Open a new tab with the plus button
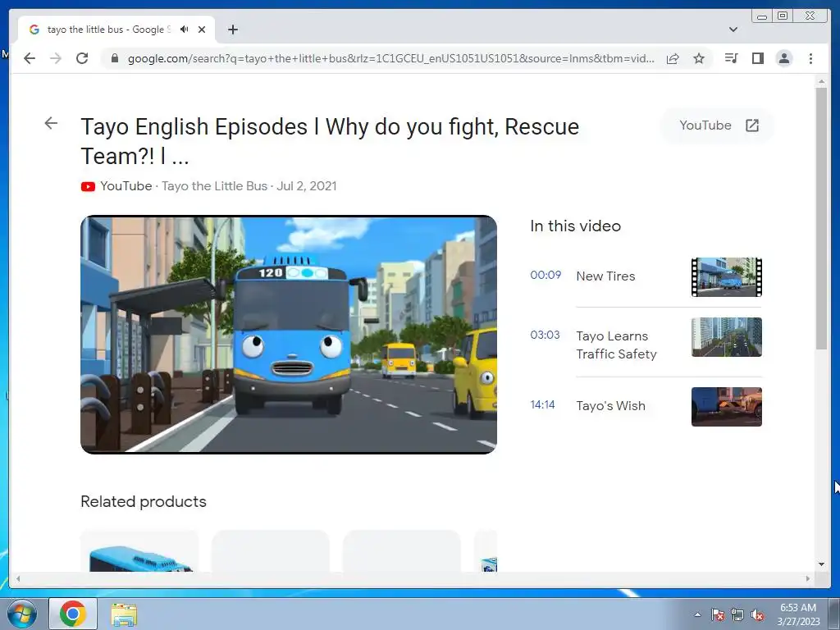This screenshot has height=630, width=840. pos(232,30)
